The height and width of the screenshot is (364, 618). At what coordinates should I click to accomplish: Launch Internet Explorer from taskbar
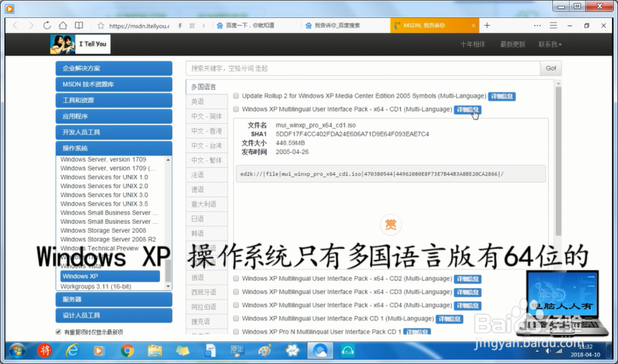click(x=72, y=350)
